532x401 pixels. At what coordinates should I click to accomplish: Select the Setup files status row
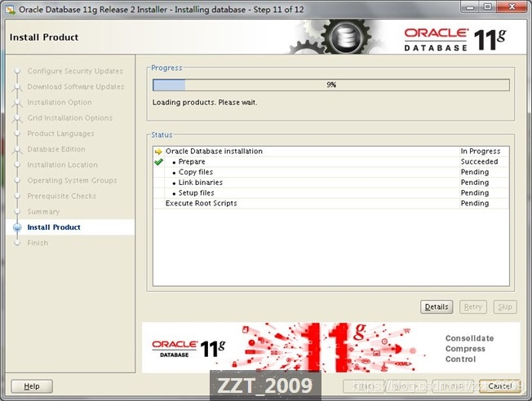[331, 193]
